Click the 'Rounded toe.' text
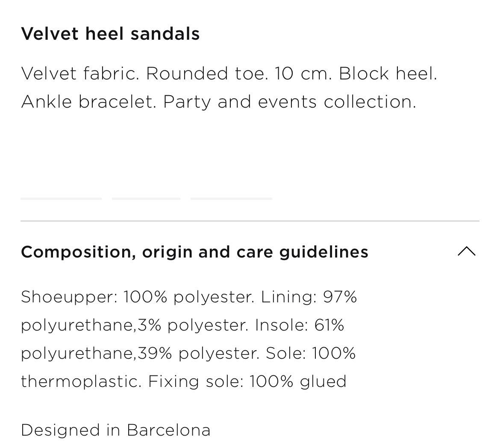This screenshot has height=448, width=500. pos(207,73)
